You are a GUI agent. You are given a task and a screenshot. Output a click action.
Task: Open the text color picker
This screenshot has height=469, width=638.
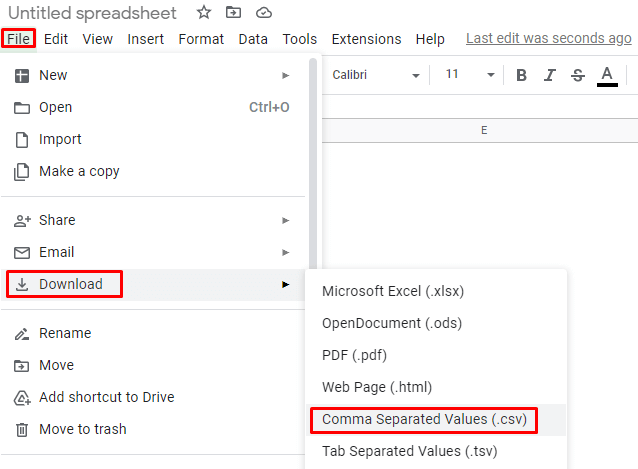tap(606, 75)
